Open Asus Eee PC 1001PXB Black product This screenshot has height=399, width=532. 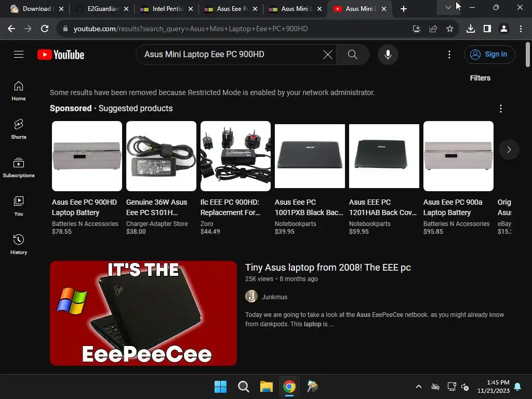(x=309, y=207)
